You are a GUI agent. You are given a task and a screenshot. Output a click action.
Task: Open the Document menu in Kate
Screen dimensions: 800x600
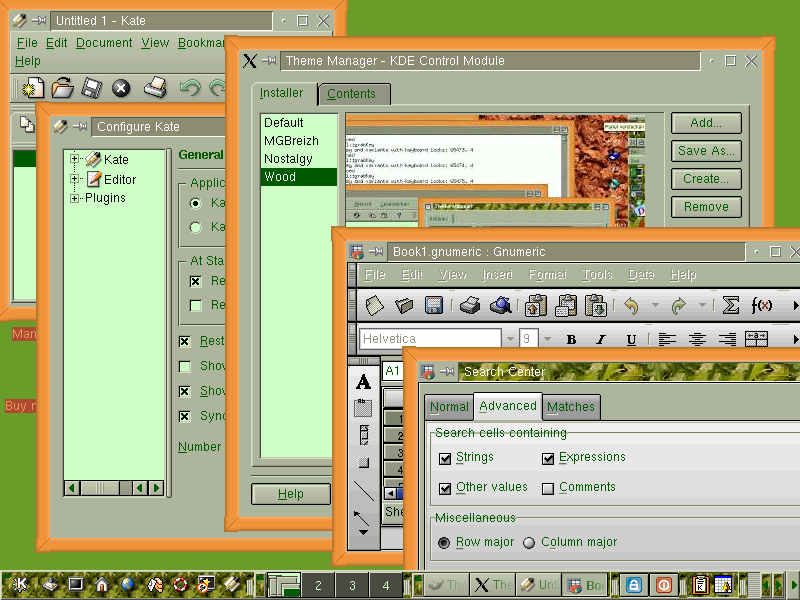pyautogui.click(x=104, y=43)
